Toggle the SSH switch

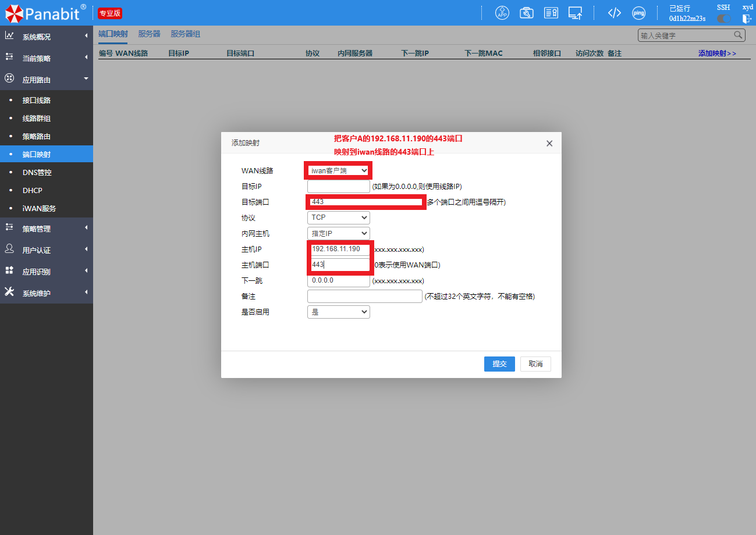click(723, 19)
